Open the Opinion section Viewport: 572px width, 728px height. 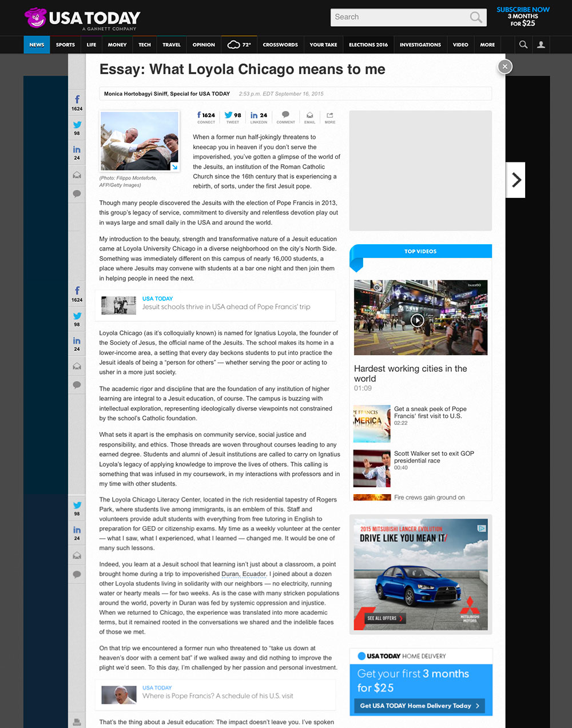click(204, 45)
